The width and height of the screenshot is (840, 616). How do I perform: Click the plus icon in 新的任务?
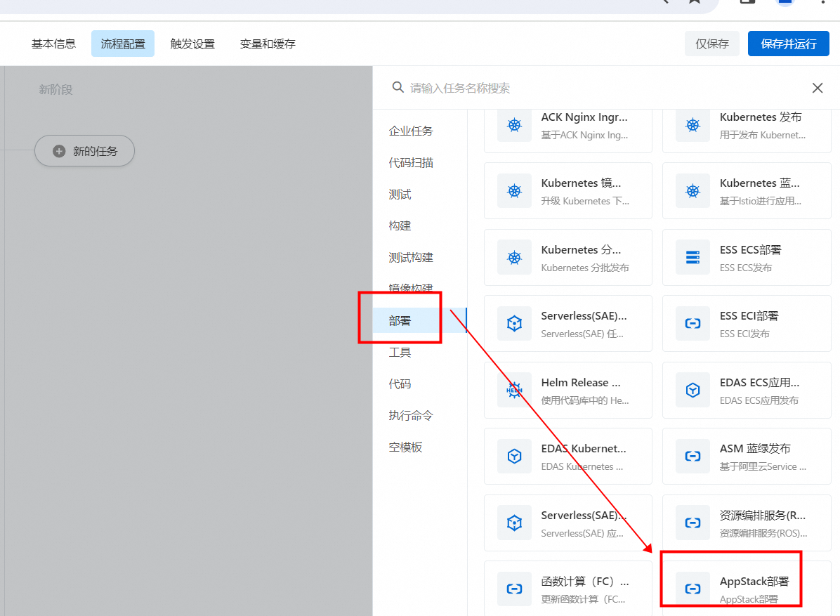coord(59,151)
